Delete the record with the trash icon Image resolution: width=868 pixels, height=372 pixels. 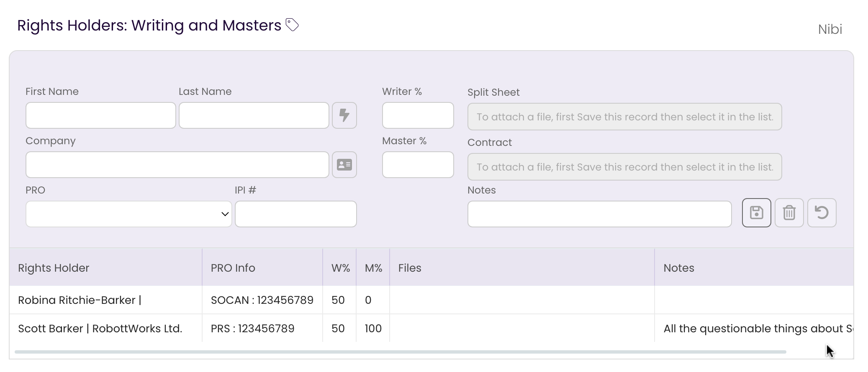[x=789, y=213]
